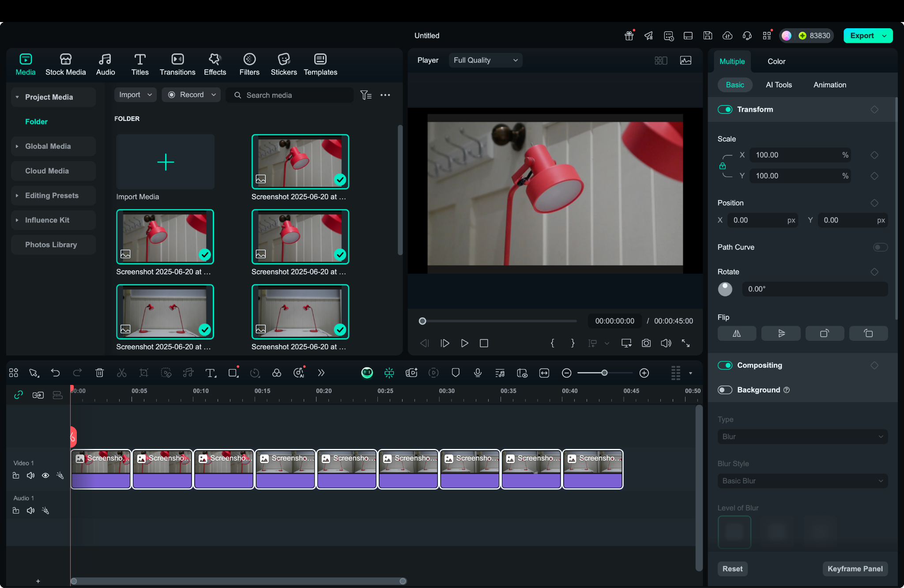The image size is (904, 588).
Task: Toggle the Compositing switch
Action: [725, 366]
